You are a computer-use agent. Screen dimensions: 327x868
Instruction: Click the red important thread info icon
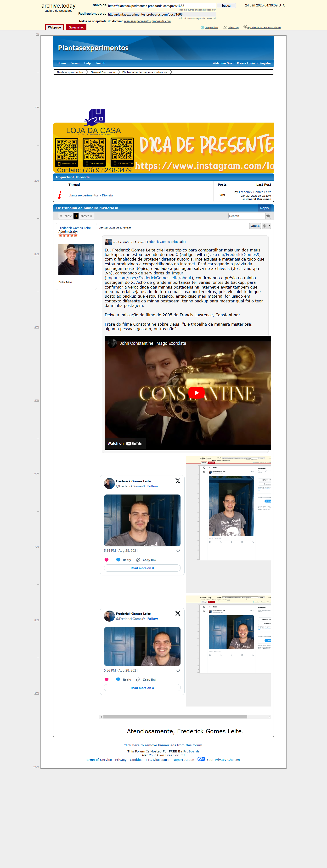click(x=60, y=195)
